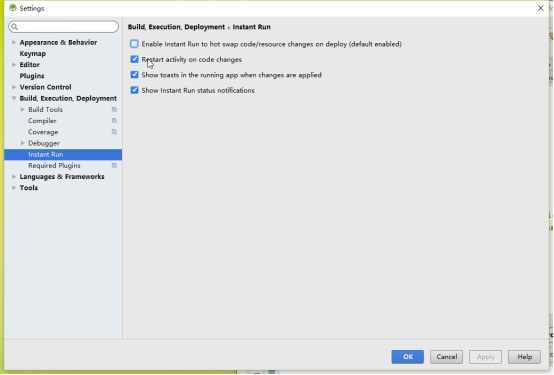Screen dimensions: 554x375
Task: Open Help for this settings page
Action: (x=524, y=357)
